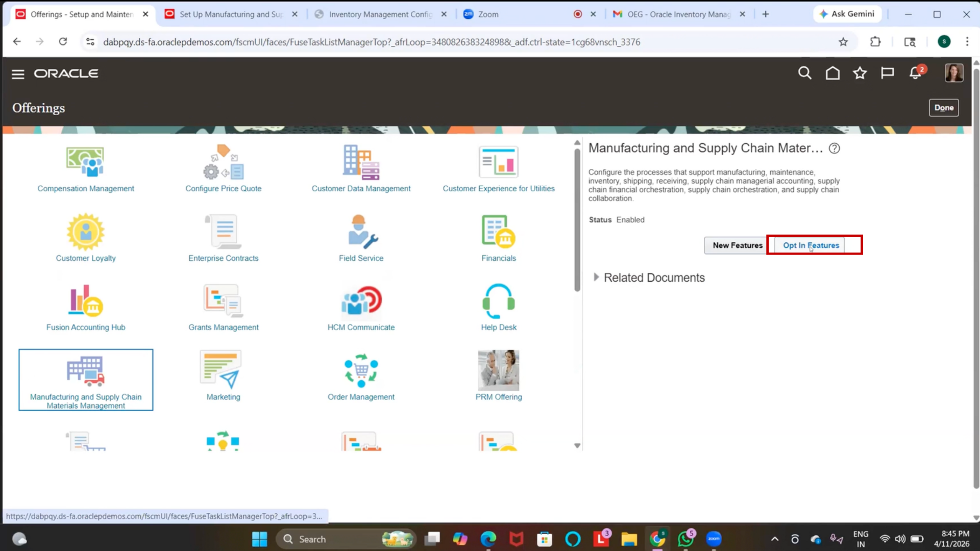
Task: Open File Explorer from taskbar
Action: point(629,539)
